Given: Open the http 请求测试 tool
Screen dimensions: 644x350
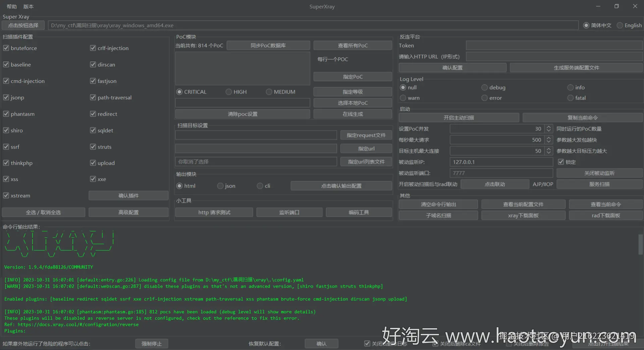Looking at the screenshot, I should click(x=214, y=212).
